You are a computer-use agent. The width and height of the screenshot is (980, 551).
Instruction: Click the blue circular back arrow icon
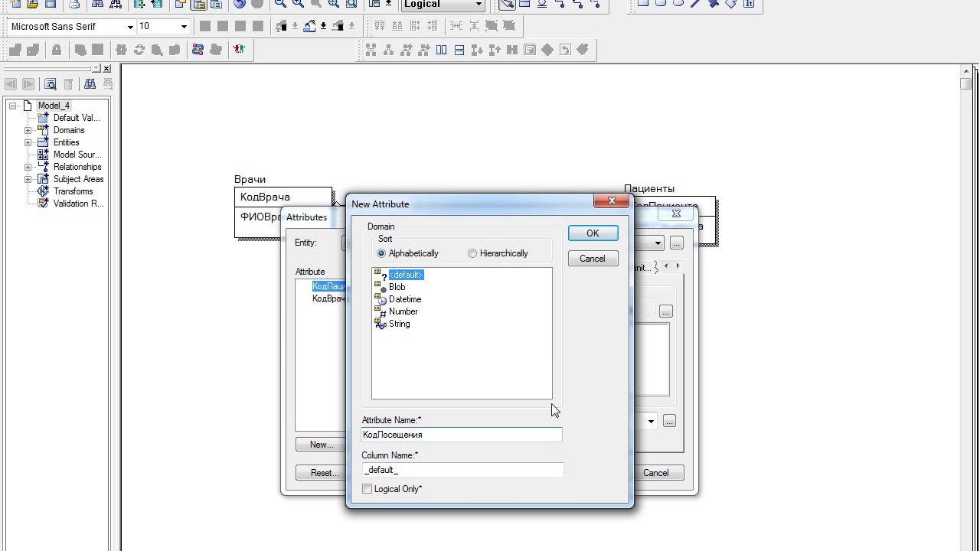pyautogui.click(x=240, y=4)
